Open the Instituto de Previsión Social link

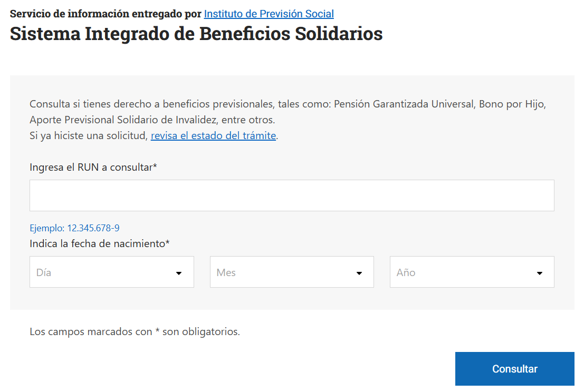pos(269,14)
